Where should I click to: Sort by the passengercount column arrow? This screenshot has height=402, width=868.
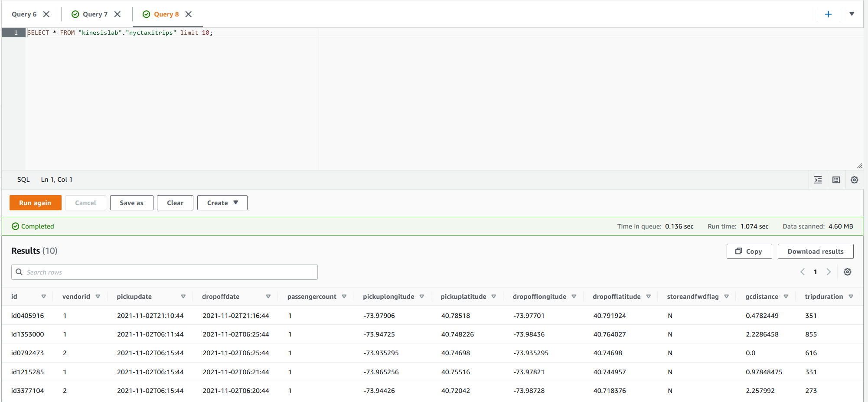(x=344, y=297)
